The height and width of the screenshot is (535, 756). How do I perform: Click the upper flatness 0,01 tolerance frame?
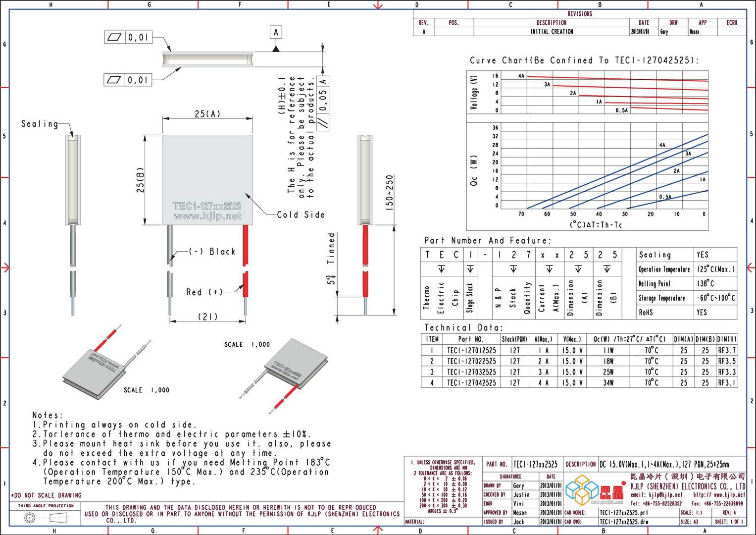point(128,37)
